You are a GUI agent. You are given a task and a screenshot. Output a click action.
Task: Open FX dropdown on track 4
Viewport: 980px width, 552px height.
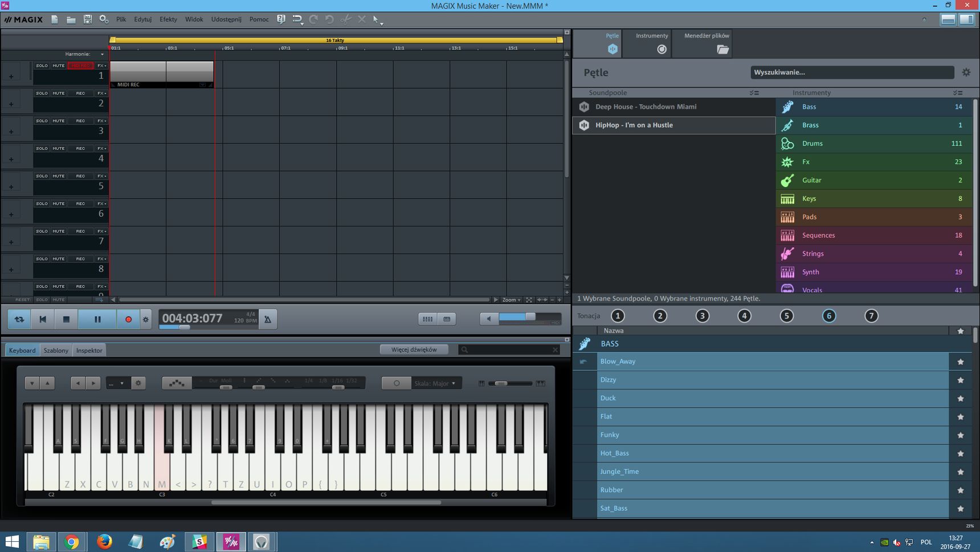pyautogui.click(x=101, y=148)
